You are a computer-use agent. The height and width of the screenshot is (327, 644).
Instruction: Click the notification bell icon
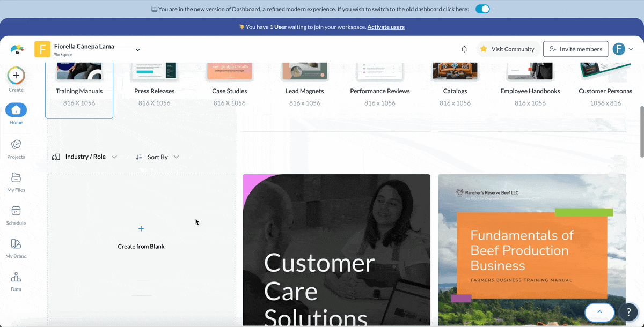point(464,49)
